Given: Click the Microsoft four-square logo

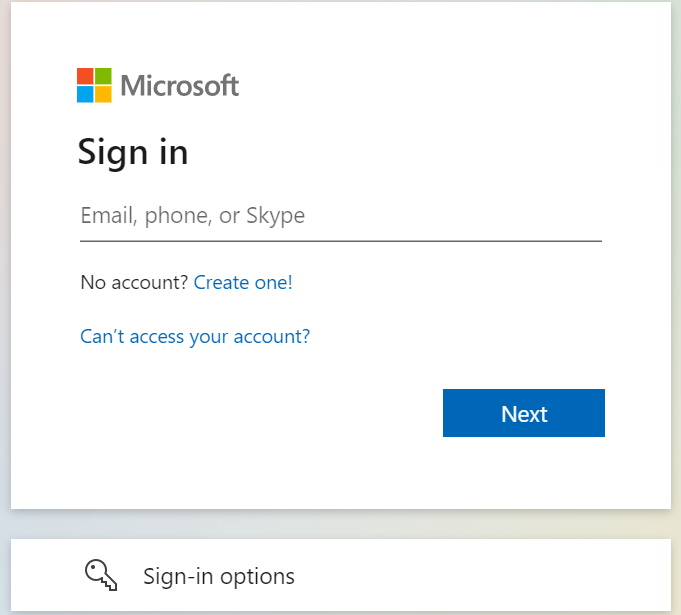Looking at the screenshot, I should click(94, 85).
